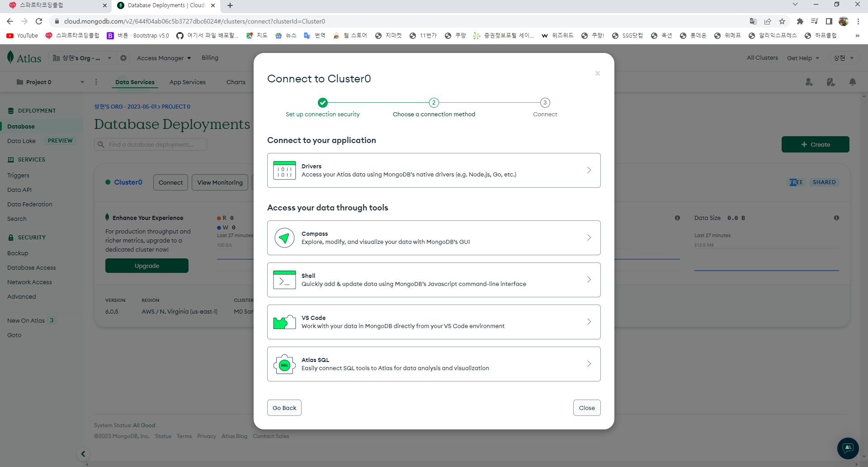This screenshot has height=467, width=868.
Task: Switch to the Data Services tab
Action: click(135, 82)
